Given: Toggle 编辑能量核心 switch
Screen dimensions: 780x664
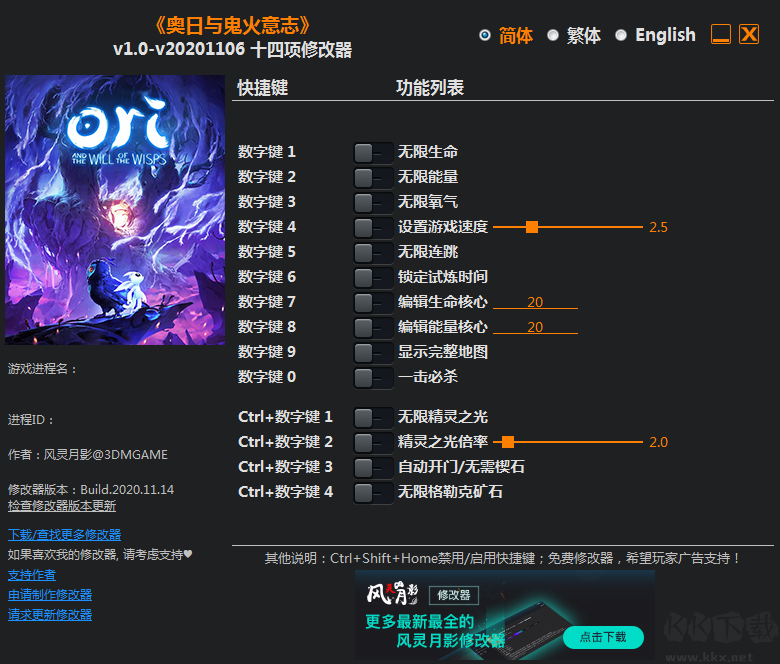Looking at the screenshot, I should [374, 327].
